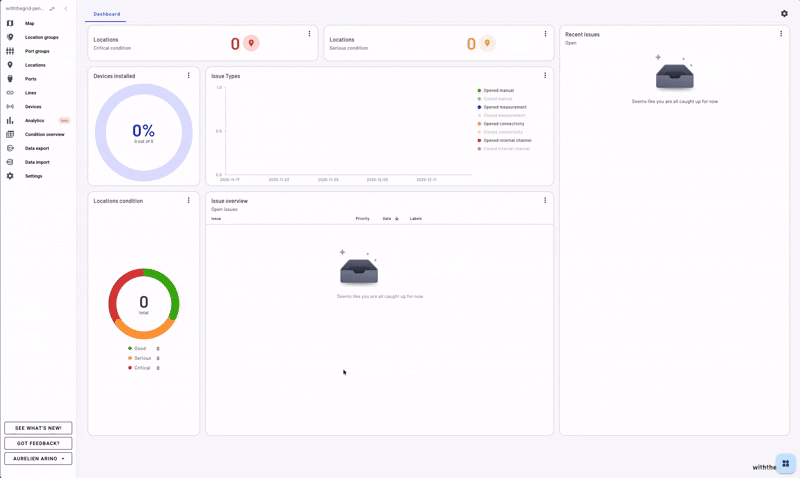The image size is (800, 478).
Task: Click the dashboard settings gear icon
Action: [784, 14]
